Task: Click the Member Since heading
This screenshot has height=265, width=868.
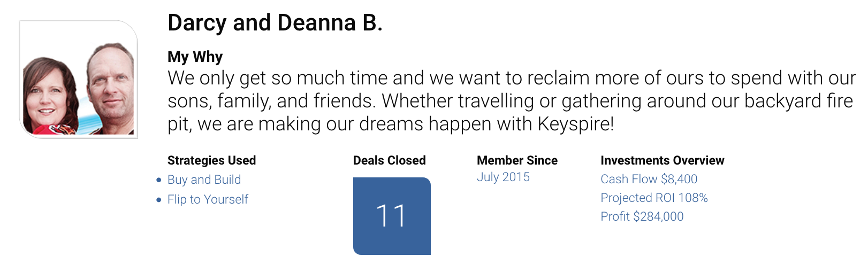Action: pos(517,160)
